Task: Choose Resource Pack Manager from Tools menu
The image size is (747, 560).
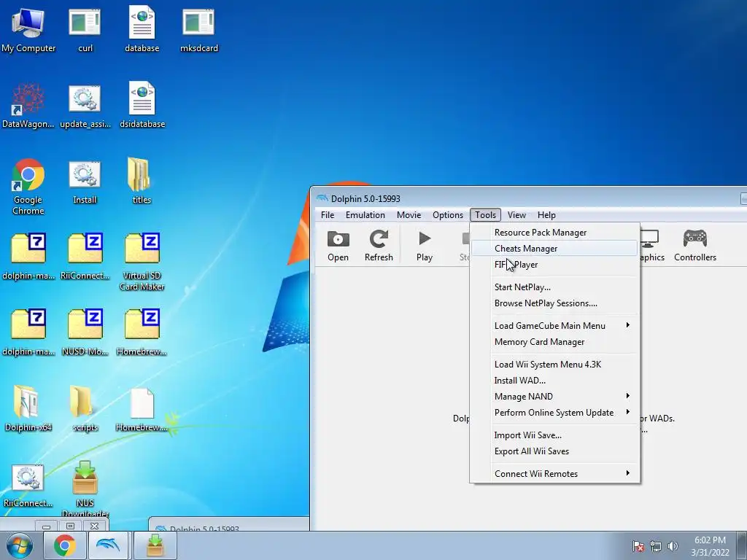Action: [554, 233]
